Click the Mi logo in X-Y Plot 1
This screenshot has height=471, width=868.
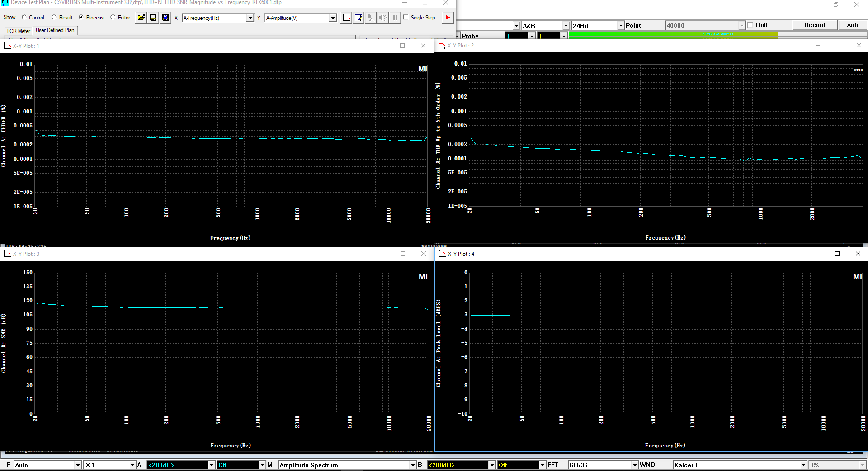(423, 69)
